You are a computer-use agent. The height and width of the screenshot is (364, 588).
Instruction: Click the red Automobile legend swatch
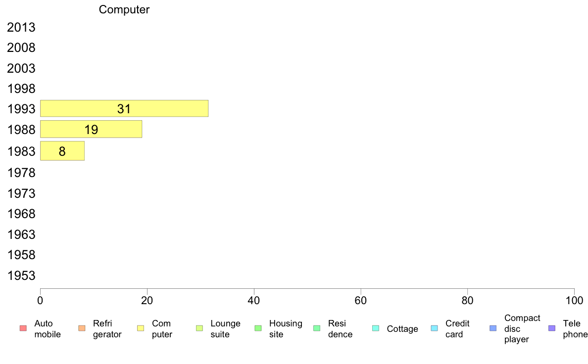pos(23,328)
